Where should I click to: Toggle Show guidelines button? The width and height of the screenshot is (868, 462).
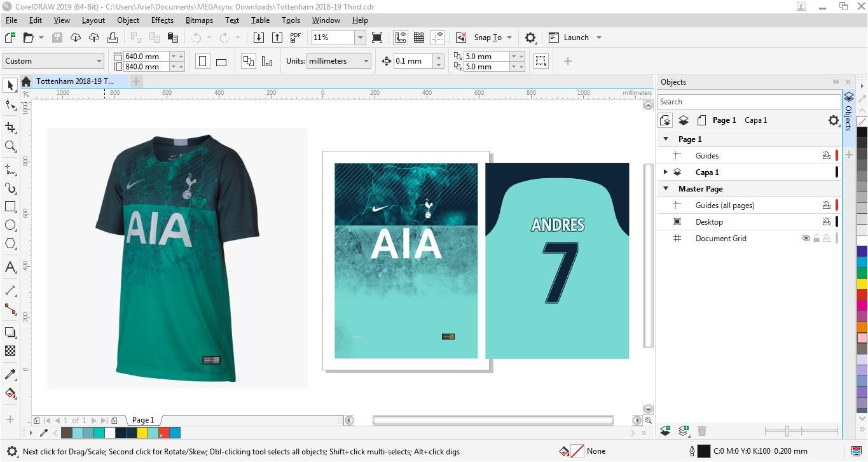click(437, 38)
